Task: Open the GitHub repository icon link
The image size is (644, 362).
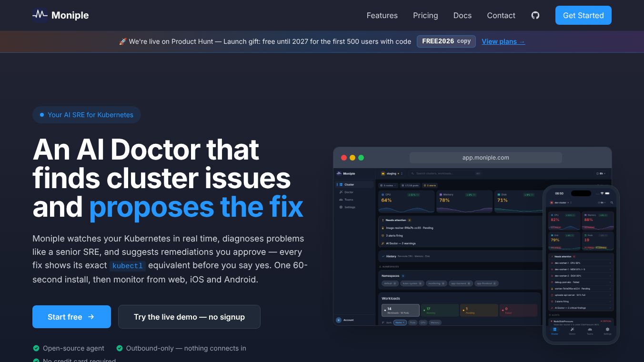Action: coord(535,15)
